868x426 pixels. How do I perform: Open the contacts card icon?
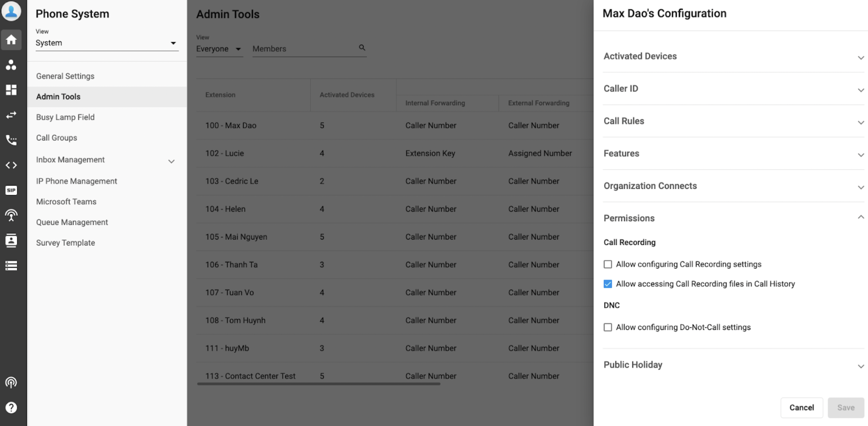(11, 240)
